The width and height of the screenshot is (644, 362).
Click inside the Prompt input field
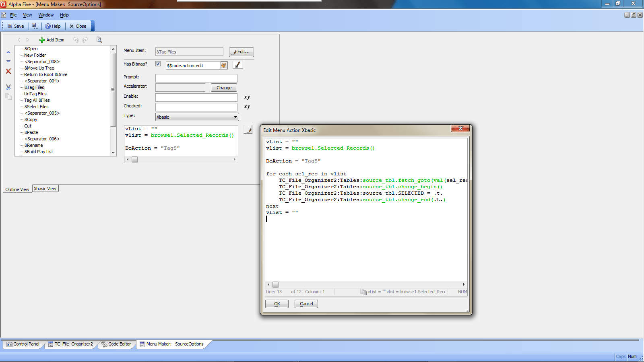pos(196,78)
